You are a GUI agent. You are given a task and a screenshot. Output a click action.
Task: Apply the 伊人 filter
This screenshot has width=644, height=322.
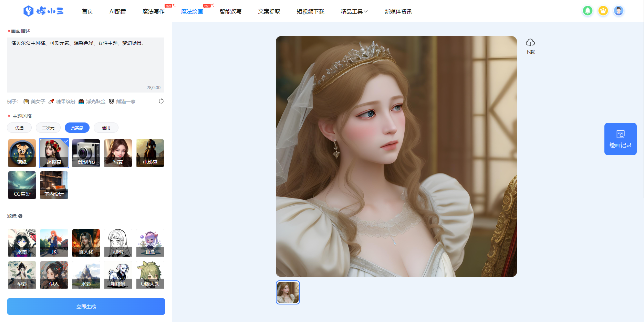pos(54,275)
